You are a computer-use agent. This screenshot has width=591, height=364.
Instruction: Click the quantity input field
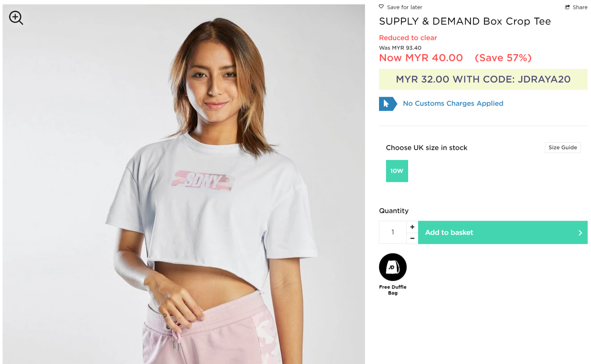(393, 232)
